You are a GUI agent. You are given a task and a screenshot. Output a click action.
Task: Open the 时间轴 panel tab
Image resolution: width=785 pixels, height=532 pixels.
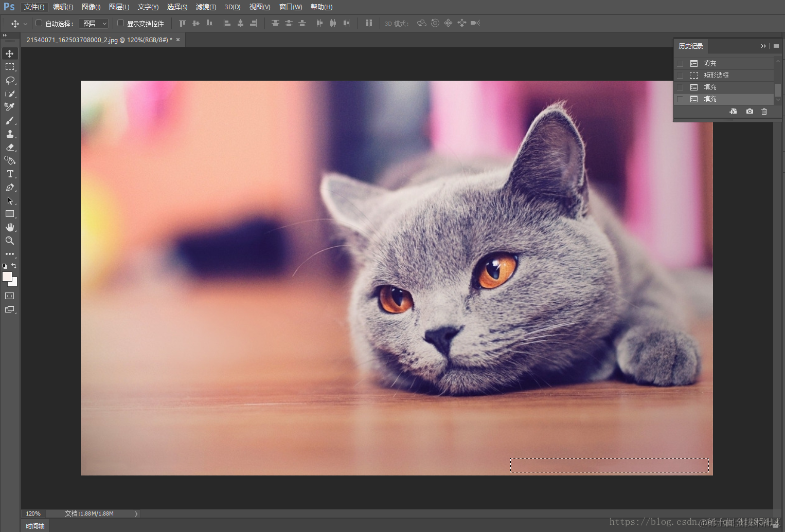pos(35,526)
